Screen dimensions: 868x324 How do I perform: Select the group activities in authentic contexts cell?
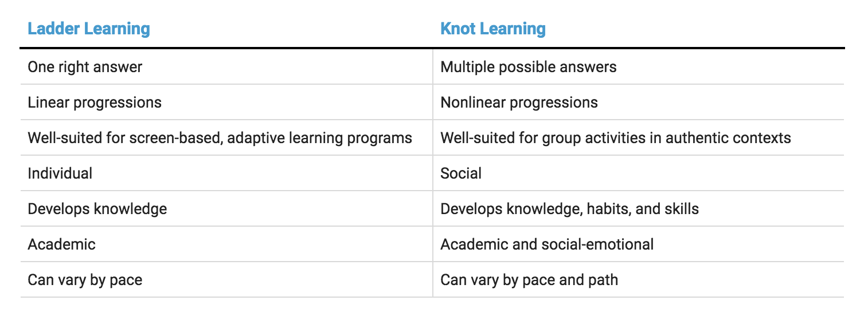pos(638,137)
